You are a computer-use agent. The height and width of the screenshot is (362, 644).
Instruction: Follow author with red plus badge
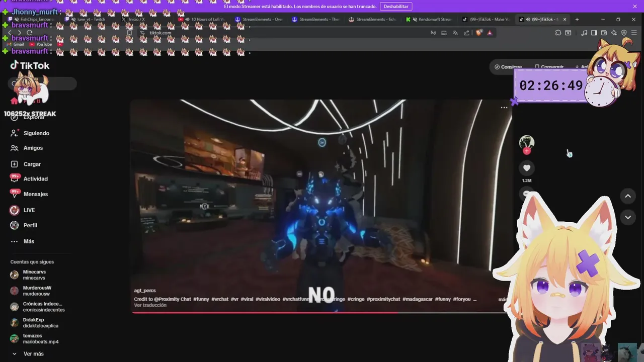(x=527, y=151)
